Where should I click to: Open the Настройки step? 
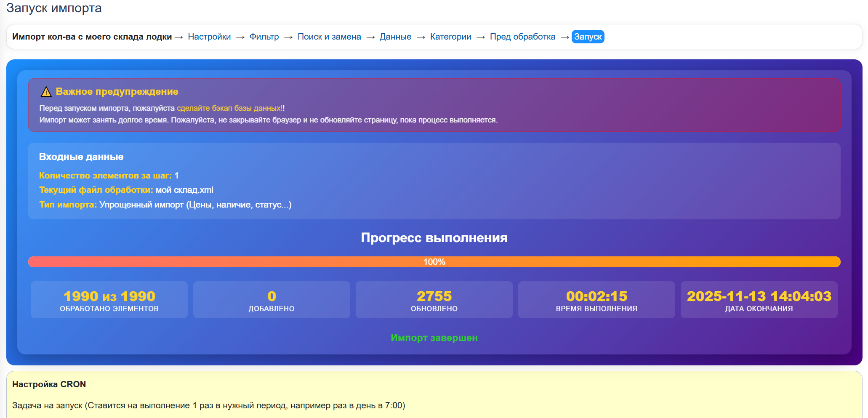(209, 37)
